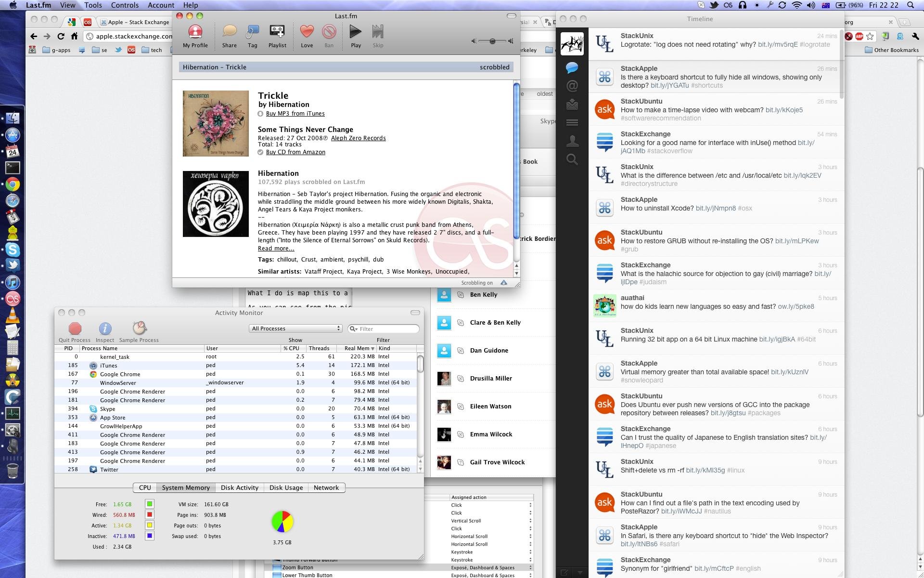The width and height of the screenshot is (924, 578).
Task: Switch to the CPU tab
Action: pos(145,487)
